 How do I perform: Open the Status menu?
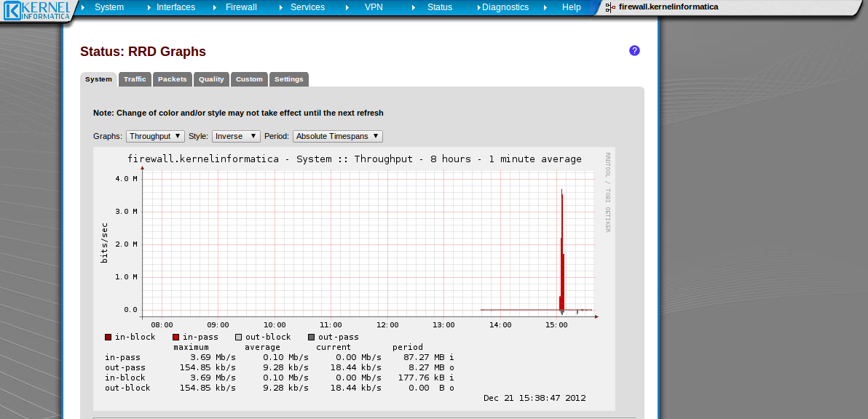click(440, 8)
